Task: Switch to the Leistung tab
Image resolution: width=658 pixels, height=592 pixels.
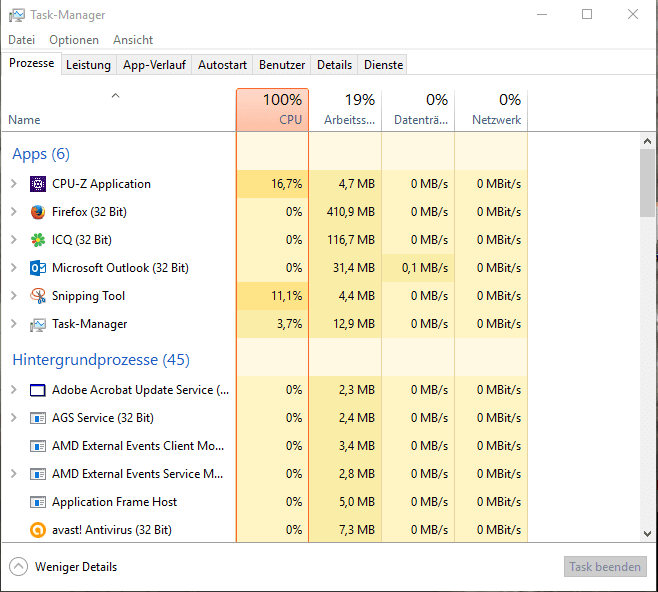Action: (88, 65)
